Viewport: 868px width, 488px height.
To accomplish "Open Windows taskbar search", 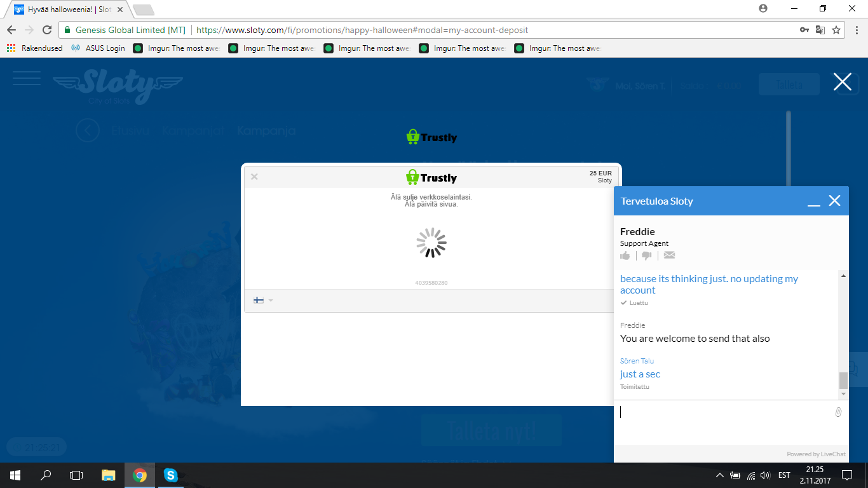I will point(46,475).
